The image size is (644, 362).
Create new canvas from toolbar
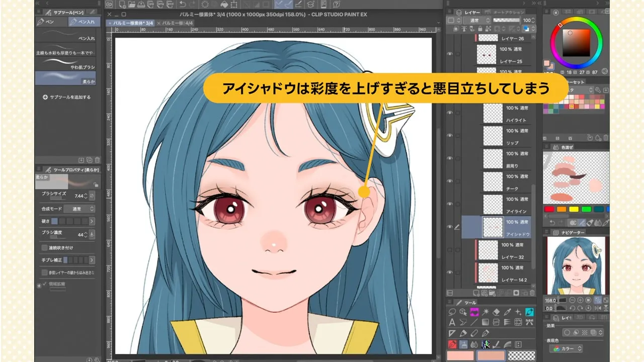(x=122, y=5)
